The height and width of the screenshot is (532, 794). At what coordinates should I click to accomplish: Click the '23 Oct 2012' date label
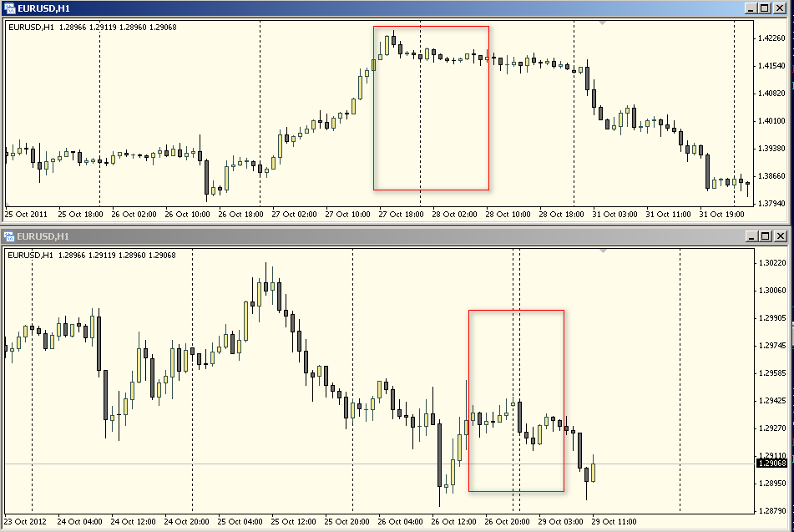[25, 522]
